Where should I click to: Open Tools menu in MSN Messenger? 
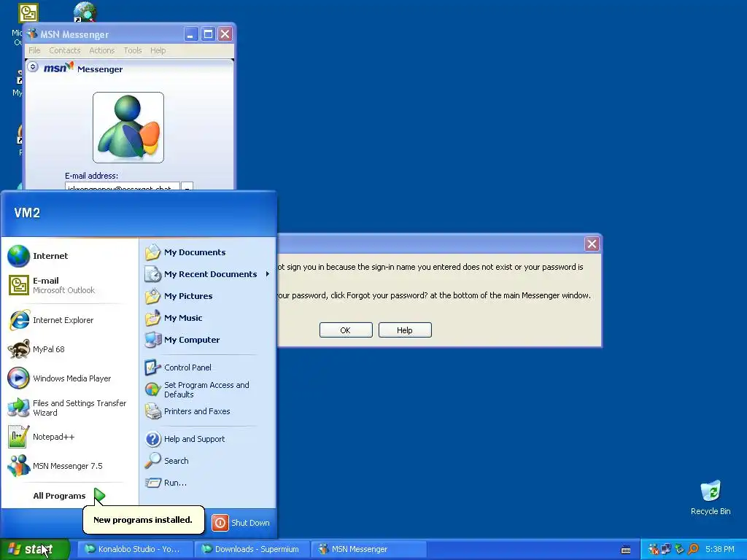[133, 50]
